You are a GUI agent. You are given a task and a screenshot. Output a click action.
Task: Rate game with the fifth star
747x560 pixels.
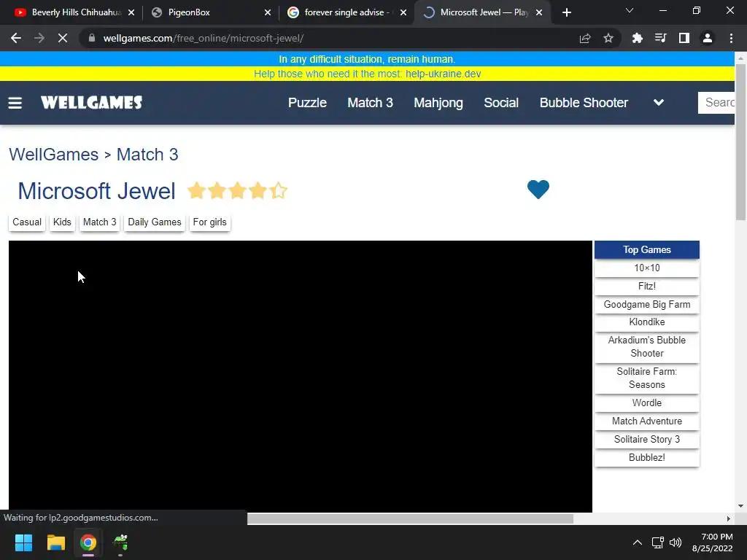tap(279, 190)
